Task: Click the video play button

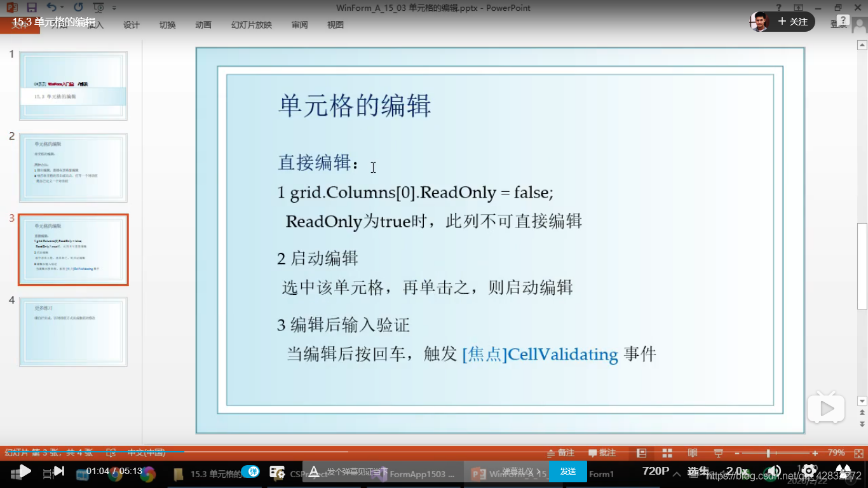Action: (25, 471)
